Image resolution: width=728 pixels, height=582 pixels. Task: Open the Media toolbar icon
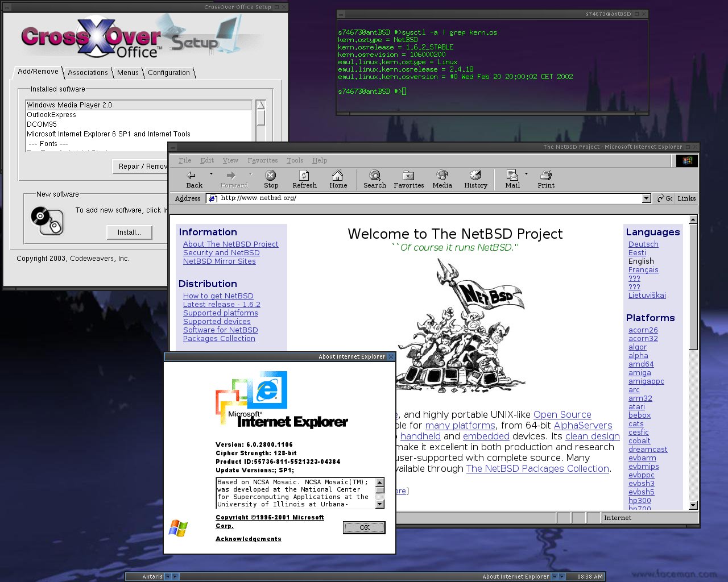click(x=442, y=176)
